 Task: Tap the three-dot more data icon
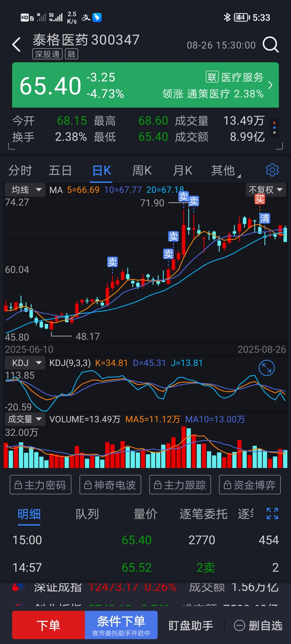(x=274, y=128)
